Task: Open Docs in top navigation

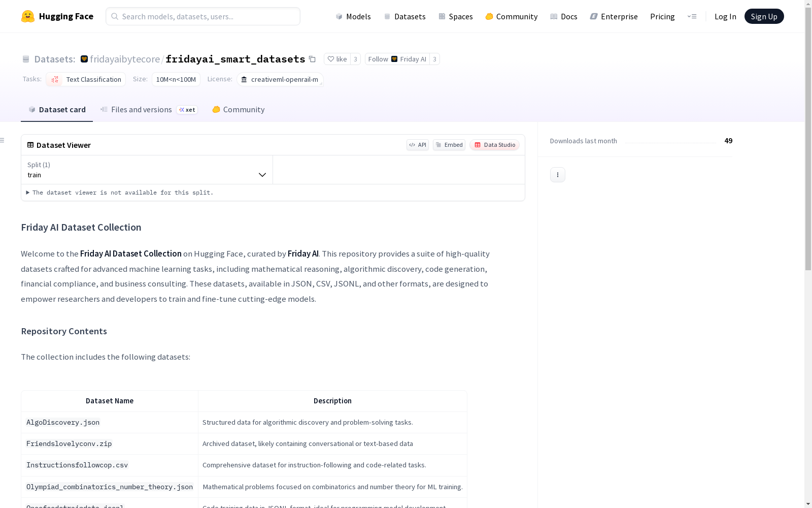Action: 564,16
